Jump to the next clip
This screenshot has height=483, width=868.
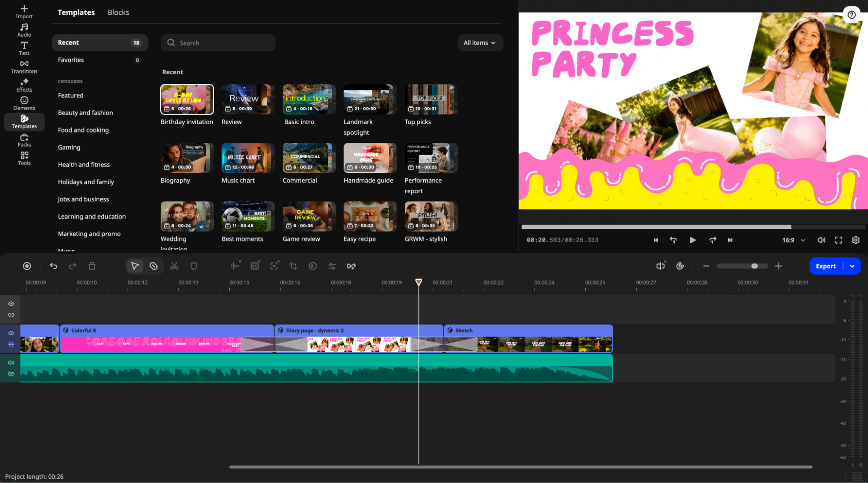[730, 240]
